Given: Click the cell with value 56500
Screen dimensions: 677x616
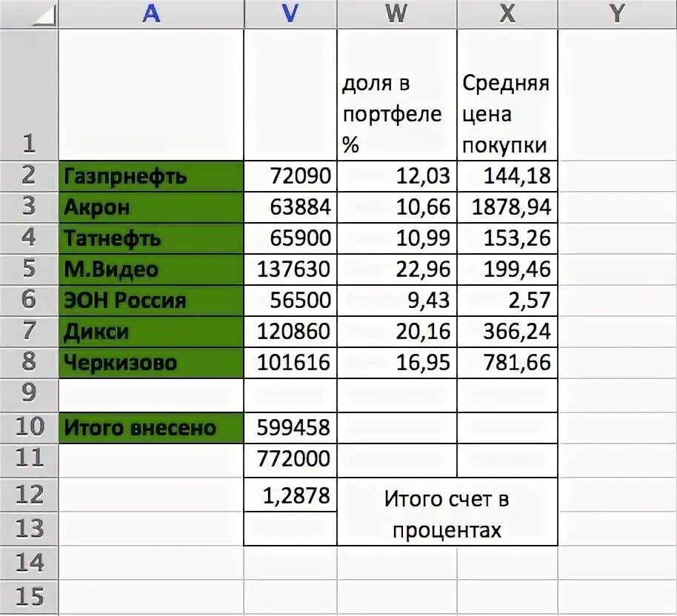Looking at the screenshot, I should coord(290,300).
